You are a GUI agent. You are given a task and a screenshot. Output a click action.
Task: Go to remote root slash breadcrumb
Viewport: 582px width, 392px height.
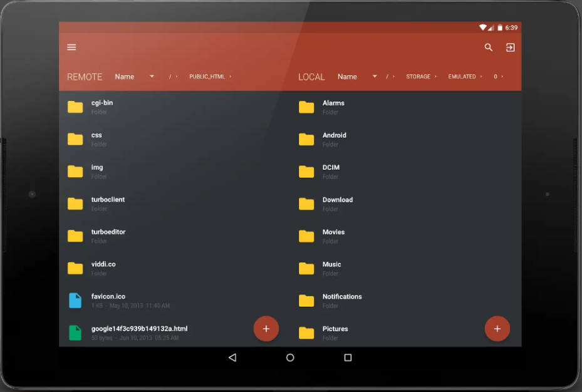pos(170,76)
